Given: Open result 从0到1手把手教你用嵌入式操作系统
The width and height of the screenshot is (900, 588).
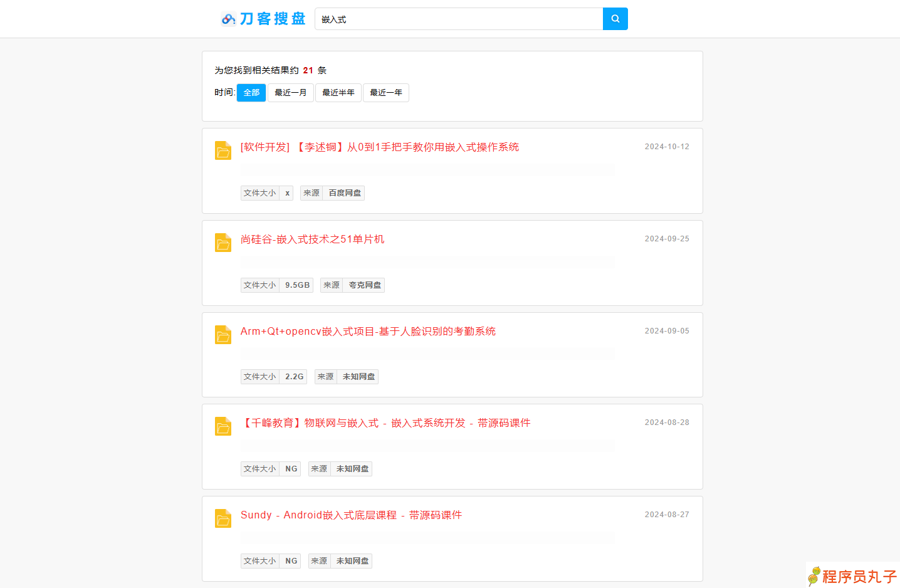Looking at the screenshot, I should 380,147.
